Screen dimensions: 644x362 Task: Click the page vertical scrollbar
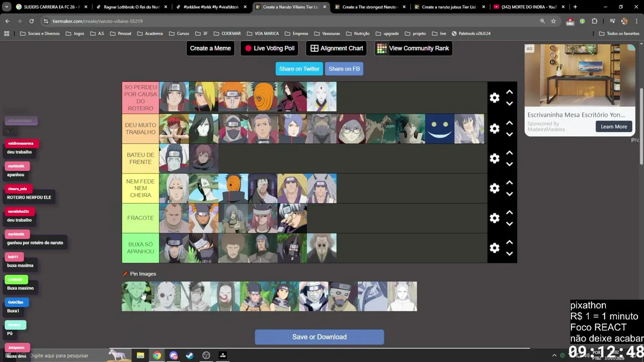641,126
